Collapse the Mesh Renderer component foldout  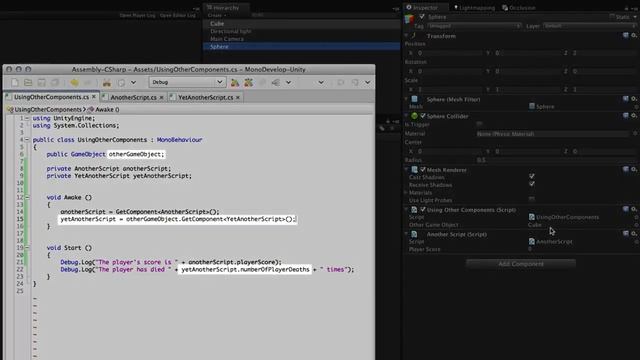point(406,169)
